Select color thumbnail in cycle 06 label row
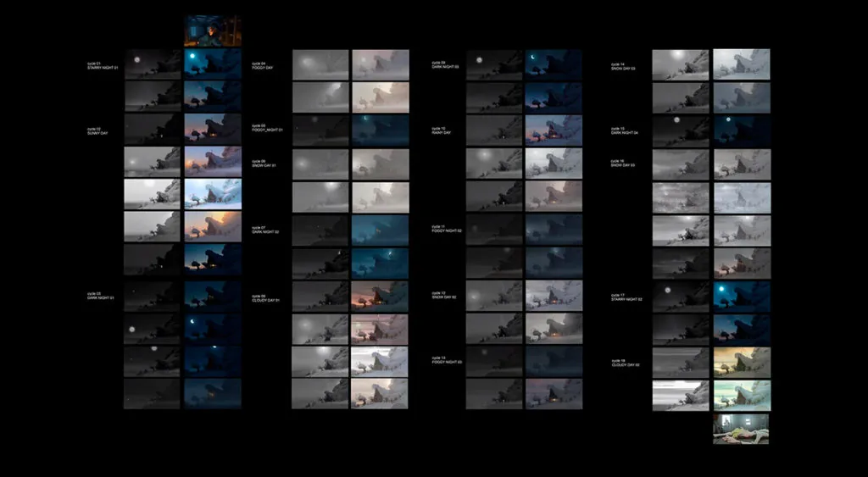The width and height of the screenshot is (868, 477). pos(381,164)
